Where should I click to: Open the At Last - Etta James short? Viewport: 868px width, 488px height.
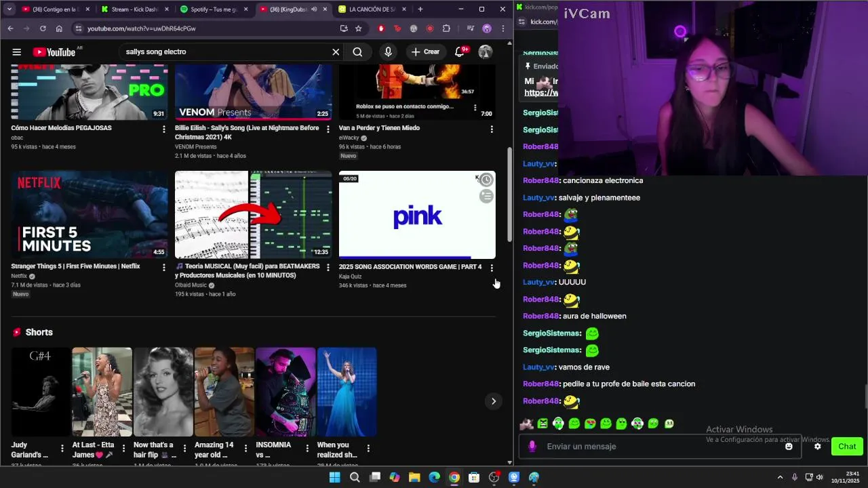pos(102,392)
